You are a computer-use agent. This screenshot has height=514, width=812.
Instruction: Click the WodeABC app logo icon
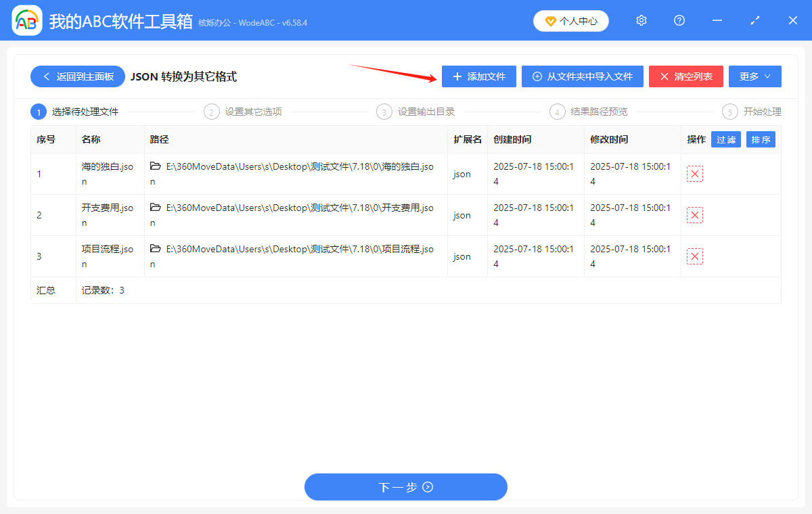pyautogui.click(x=26, y=20)
